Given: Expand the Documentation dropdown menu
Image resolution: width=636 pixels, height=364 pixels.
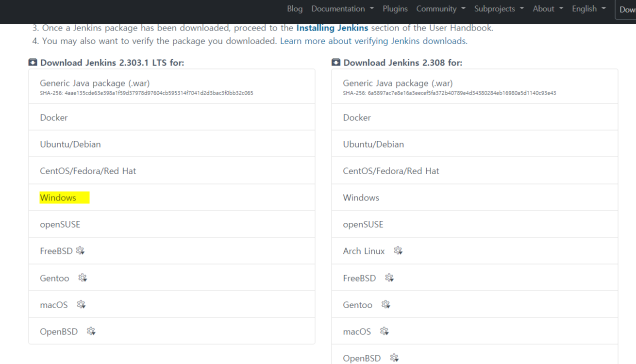Looking at the screenshot, I should pyautogui.click(x=343, y=9).
